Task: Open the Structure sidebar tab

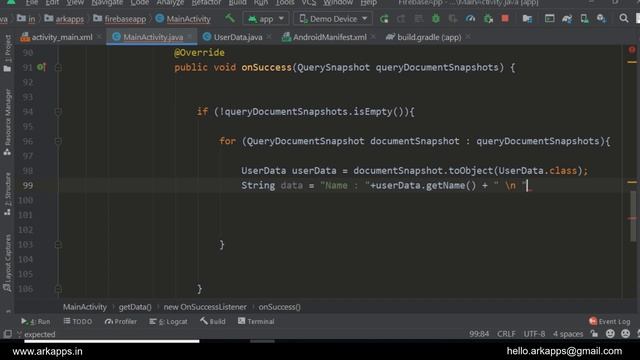Action: [x=7, y=194]
